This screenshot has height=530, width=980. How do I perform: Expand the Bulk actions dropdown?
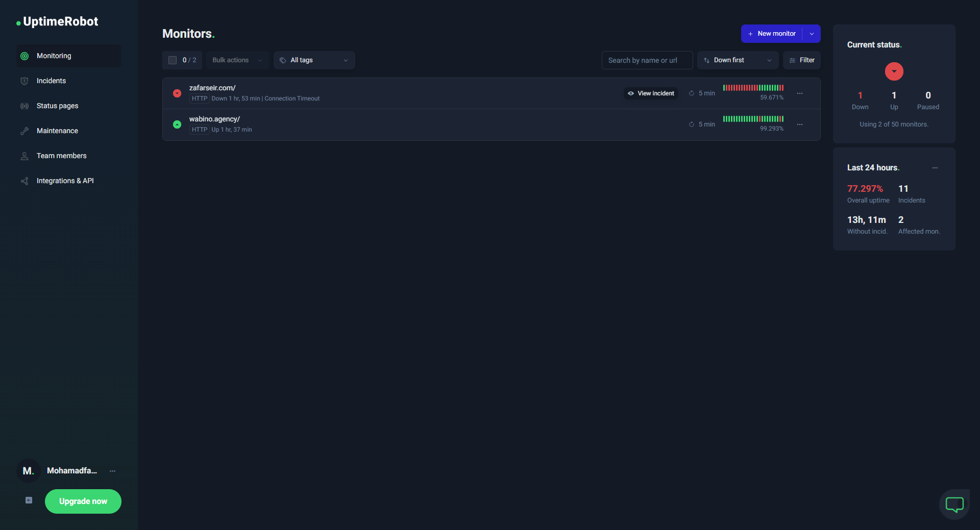pos(237,60)
